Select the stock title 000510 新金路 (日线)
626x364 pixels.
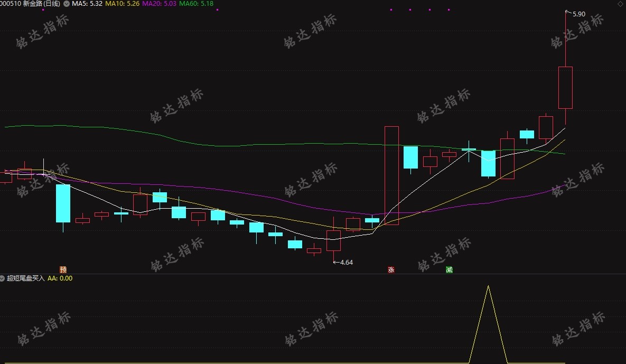(30, 4)
